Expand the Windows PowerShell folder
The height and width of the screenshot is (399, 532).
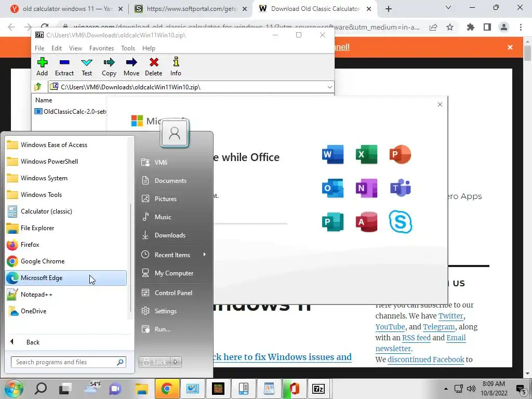click(66, 162)
